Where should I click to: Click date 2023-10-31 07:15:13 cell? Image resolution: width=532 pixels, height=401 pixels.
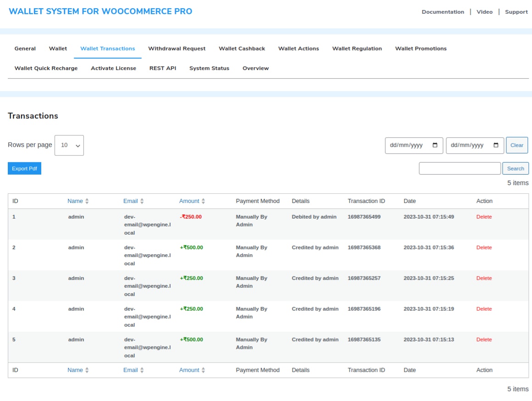(x=428, y=339)
